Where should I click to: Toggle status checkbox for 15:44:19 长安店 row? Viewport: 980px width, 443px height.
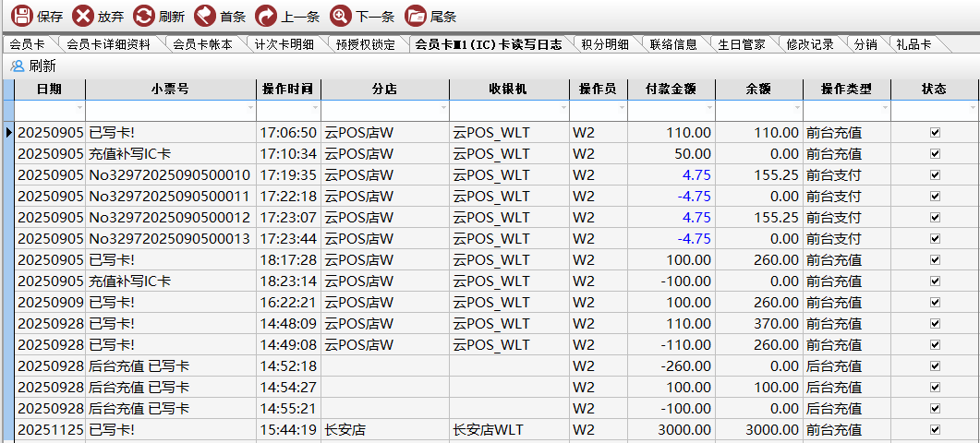(x=935, y=430)
